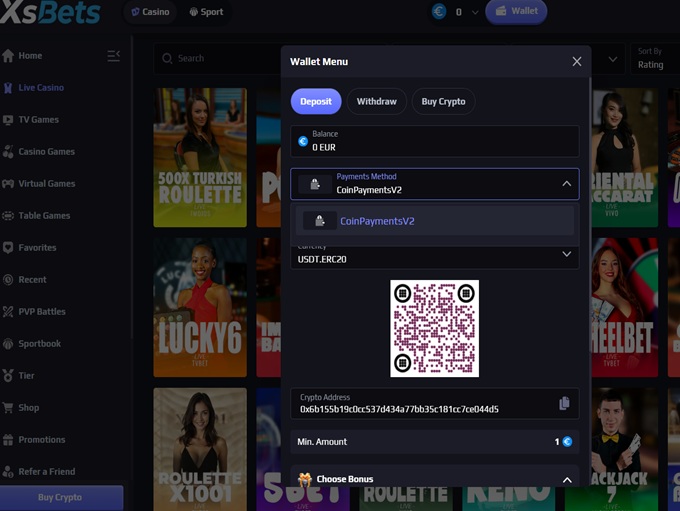
Task: Switch to the Buy Crypto tab
Action: (443, 101)
